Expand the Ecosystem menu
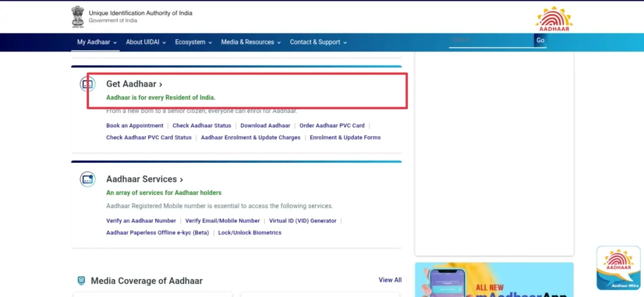This screenshot has width=644, height=297. coord(194,42)
